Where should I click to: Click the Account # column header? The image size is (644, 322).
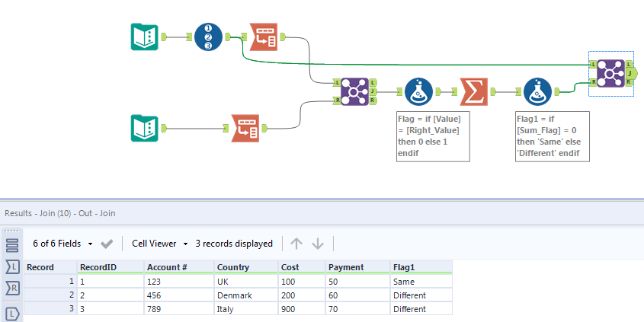(179, 267)
